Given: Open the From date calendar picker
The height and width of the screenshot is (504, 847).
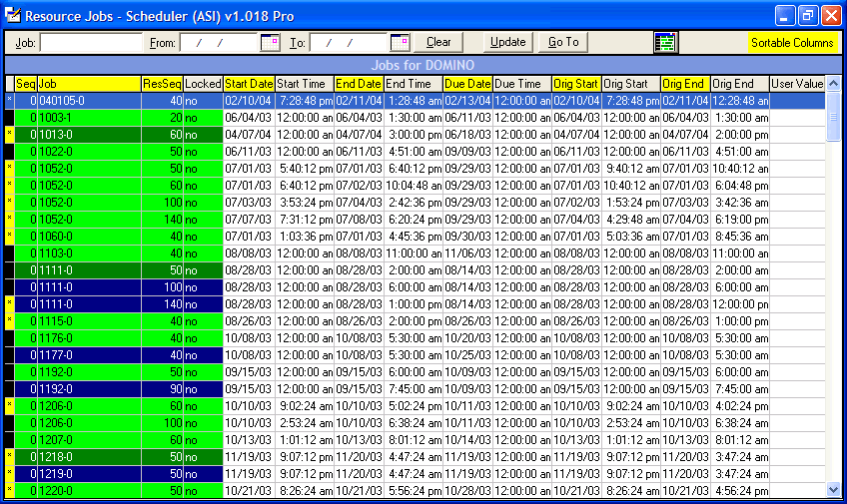Looking at the screenshot, I should (270, 42).
